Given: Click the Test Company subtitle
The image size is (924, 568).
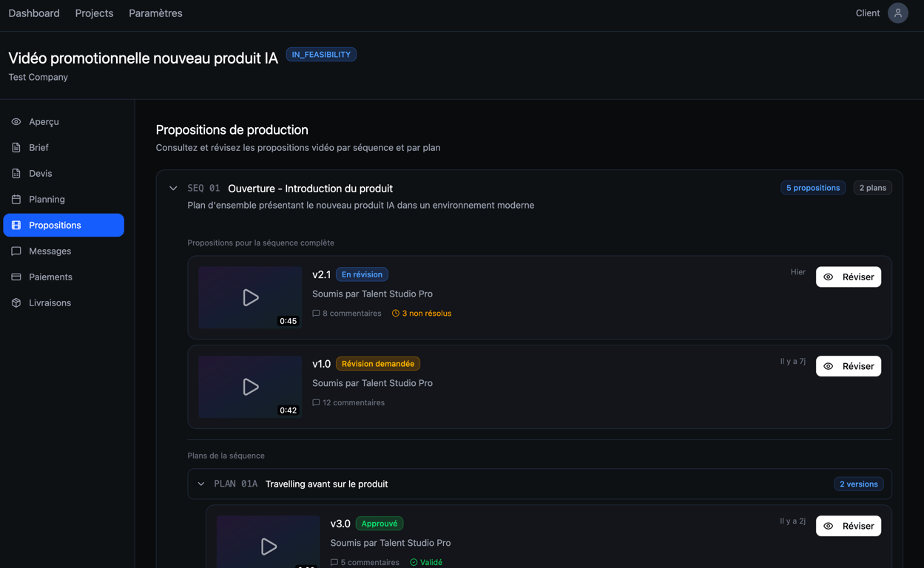Looking at the screenshot, I should (38, 77).
